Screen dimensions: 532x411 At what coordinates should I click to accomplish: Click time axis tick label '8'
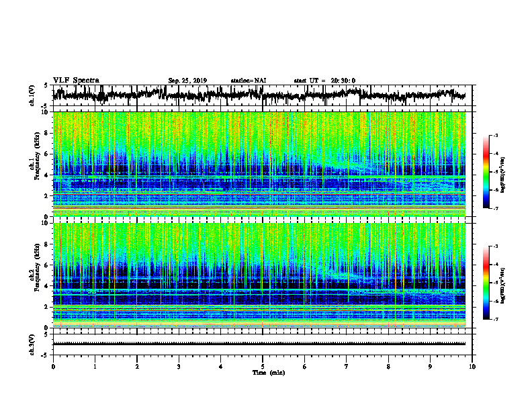point(388,367)
